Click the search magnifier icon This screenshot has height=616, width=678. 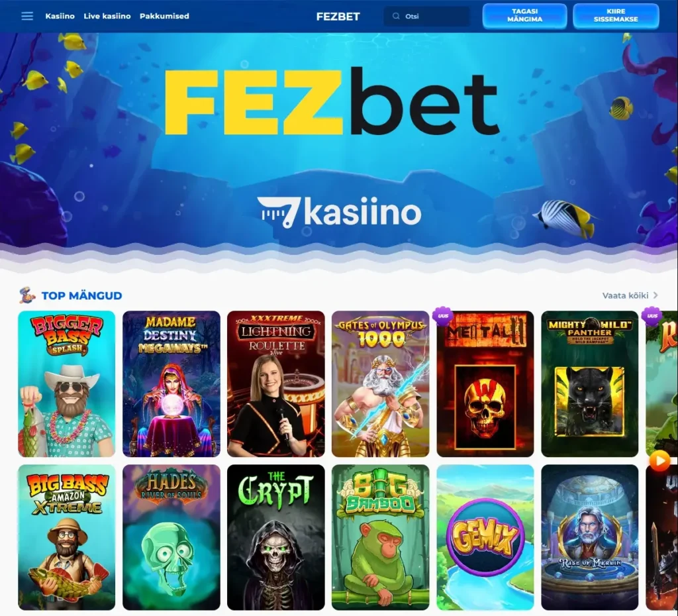[x=396, y=16]
